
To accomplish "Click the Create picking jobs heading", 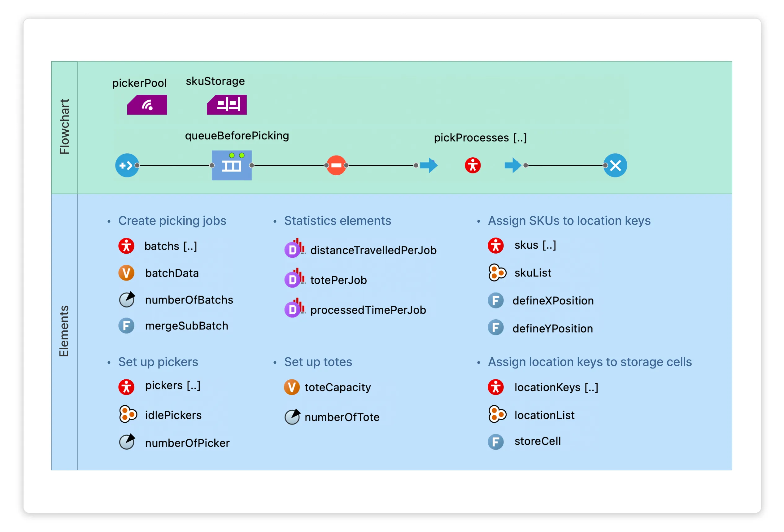I will pos(172,220).
